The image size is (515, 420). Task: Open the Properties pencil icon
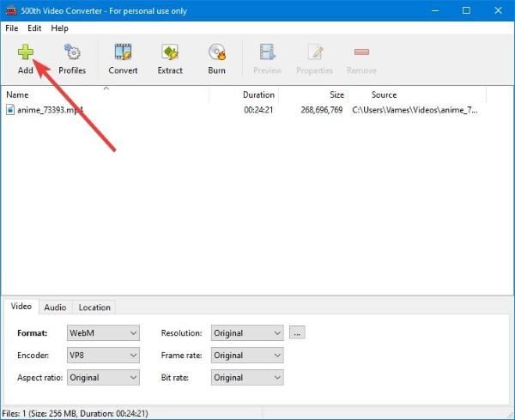pos(315,52)
